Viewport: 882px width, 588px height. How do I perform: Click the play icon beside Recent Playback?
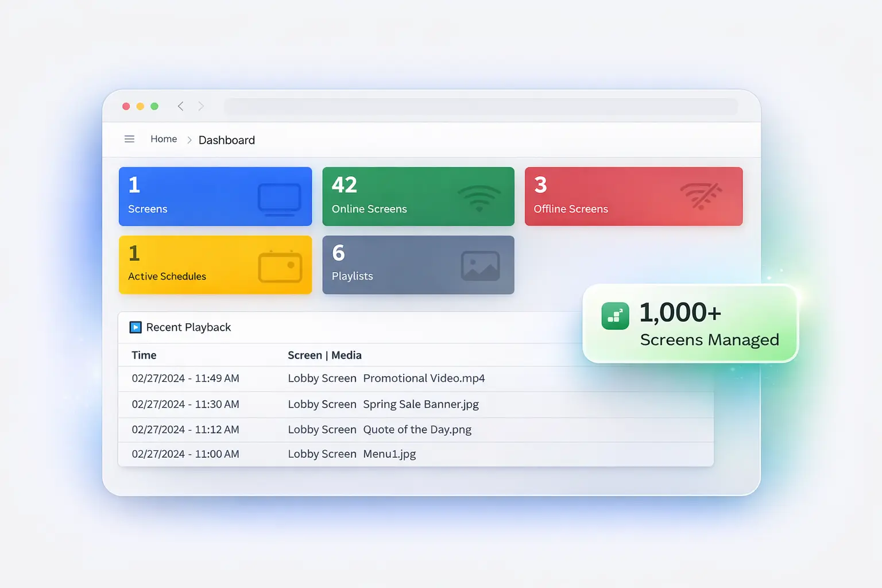point(136,327)
